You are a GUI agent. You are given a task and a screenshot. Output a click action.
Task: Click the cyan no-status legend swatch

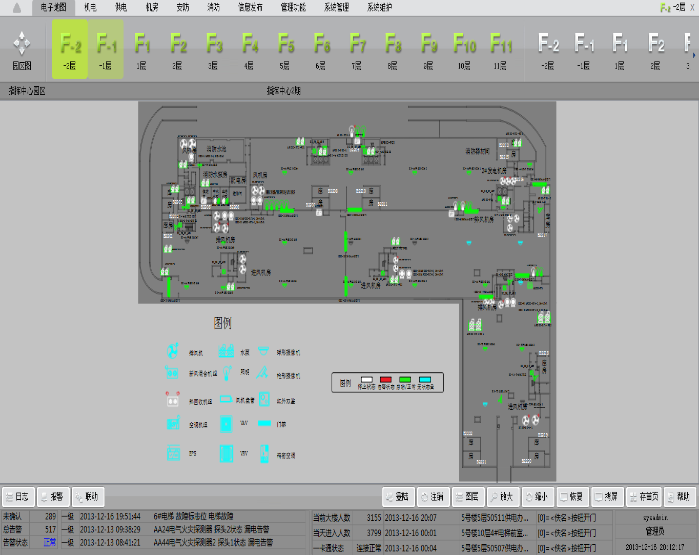click(x=425, y=380)
